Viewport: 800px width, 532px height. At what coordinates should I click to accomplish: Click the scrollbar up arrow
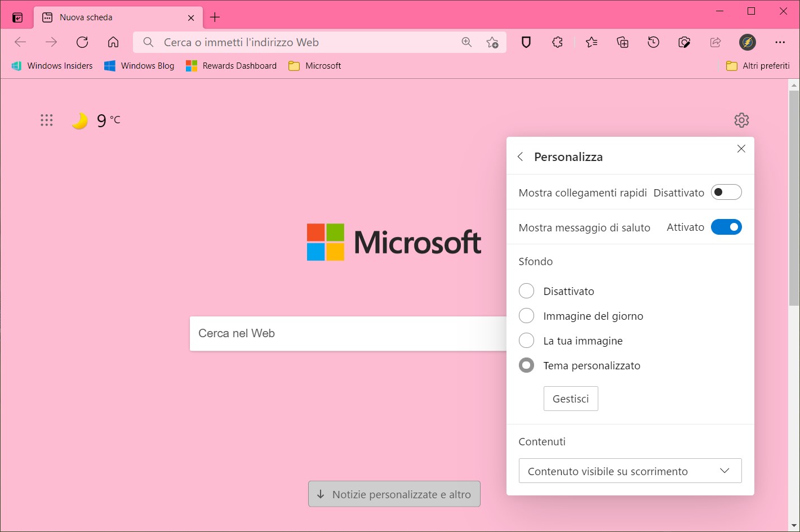coord(794,86)
